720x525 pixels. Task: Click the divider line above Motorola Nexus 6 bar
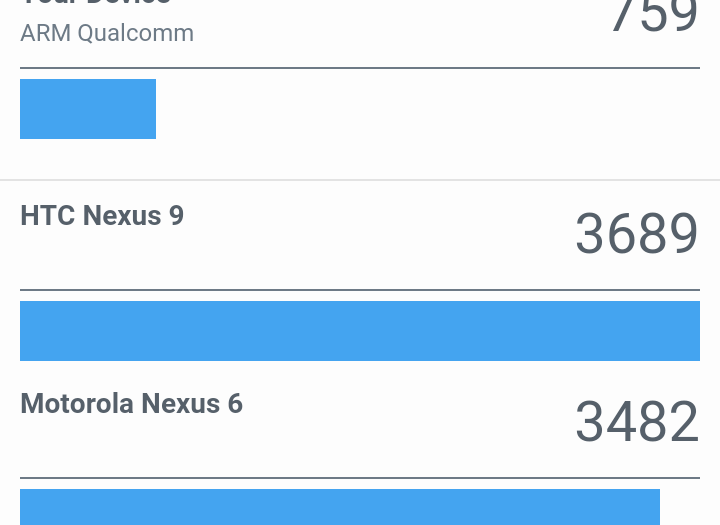[x=360, y=478]
